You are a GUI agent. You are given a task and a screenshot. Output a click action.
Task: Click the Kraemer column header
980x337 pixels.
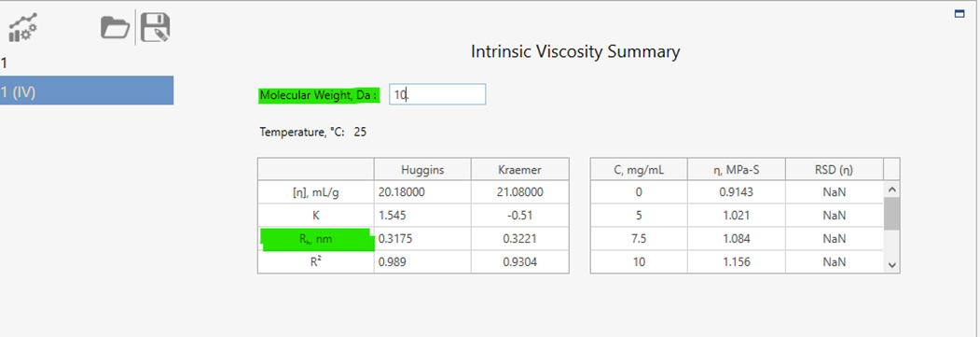520,170
